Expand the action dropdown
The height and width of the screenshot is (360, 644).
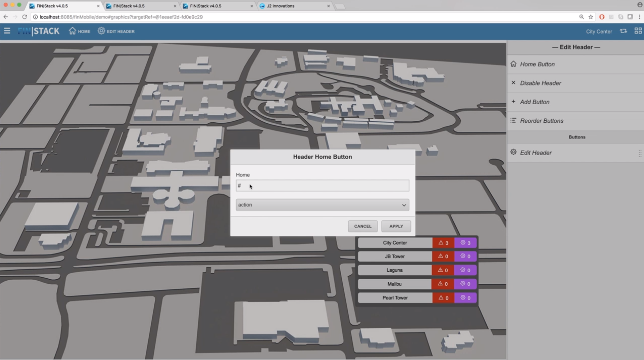(x=322, y=205)
